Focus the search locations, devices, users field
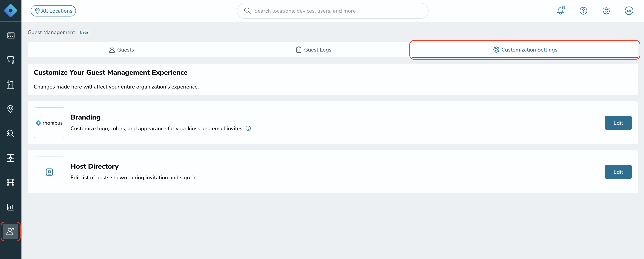The height and width of the screenshot is (259, 644). [333, 11]
